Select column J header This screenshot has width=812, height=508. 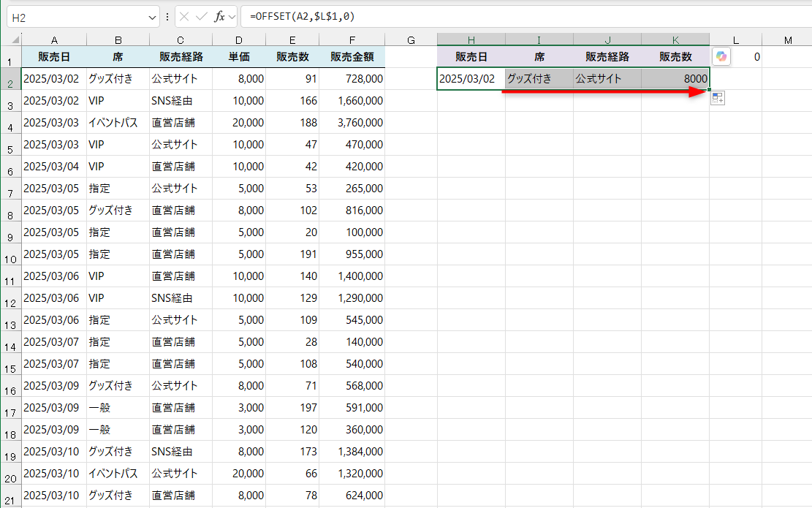(x=607, y=40)
